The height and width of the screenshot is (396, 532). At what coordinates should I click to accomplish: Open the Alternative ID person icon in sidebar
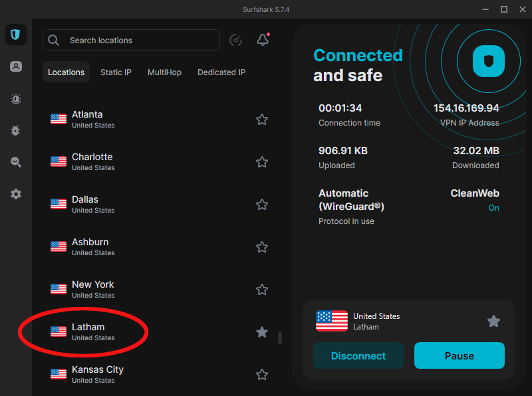(15, 66)
